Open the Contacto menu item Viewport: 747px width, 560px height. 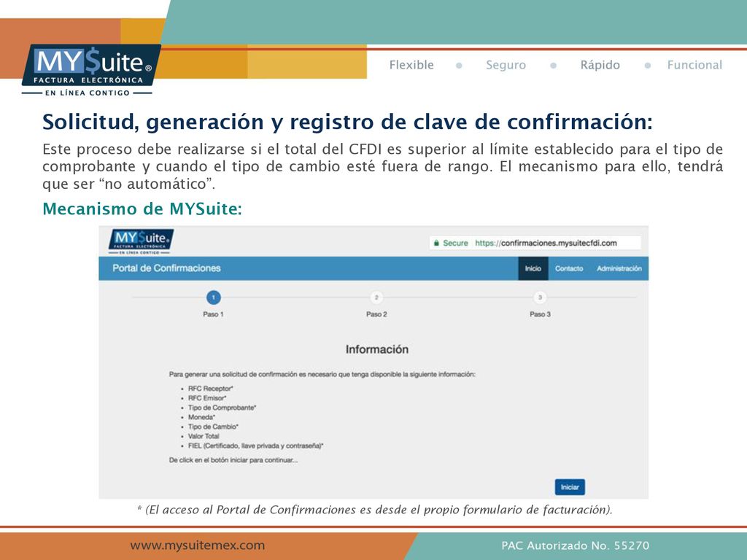(569, 268)
